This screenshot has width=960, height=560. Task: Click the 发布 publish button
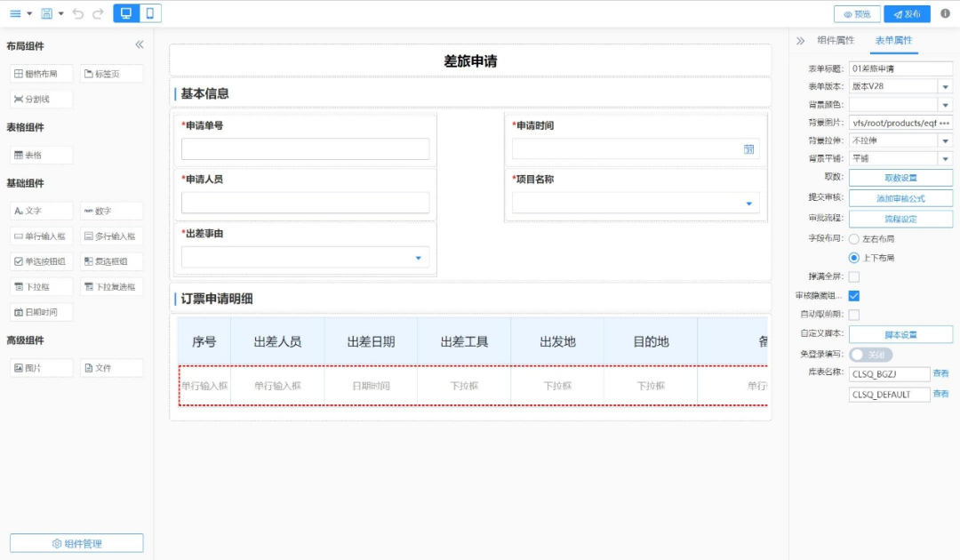coord(907,14)
